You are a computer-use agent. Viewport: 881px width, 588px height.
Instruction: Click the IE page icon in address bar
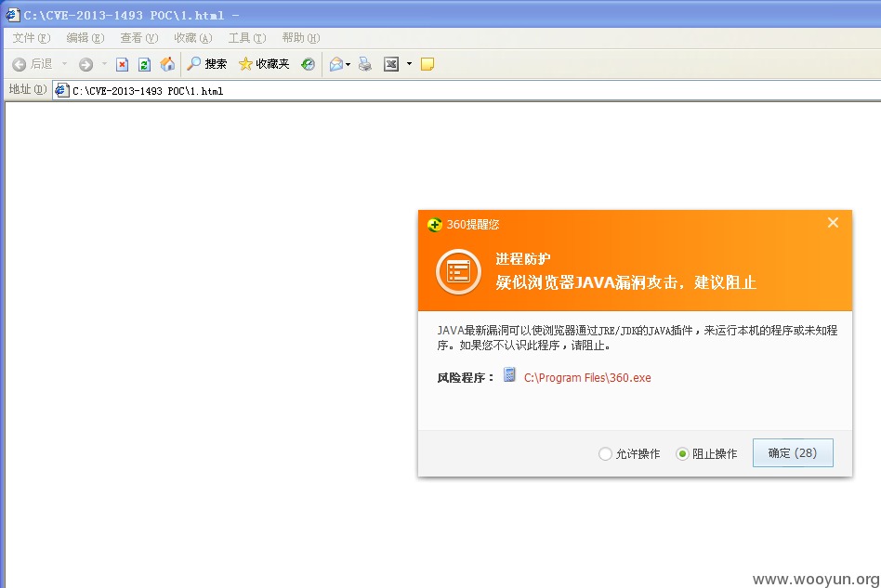click(62, 90)
